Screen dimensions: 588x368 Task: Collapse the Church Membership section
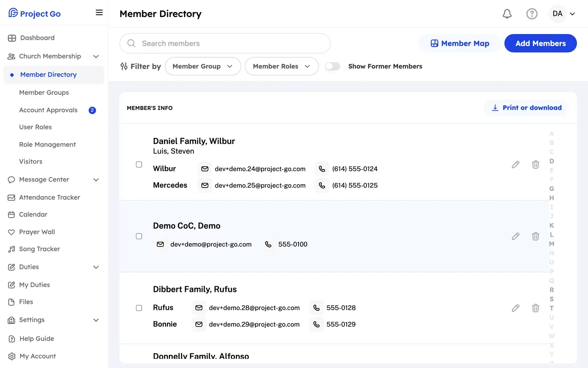coord(96,56)
